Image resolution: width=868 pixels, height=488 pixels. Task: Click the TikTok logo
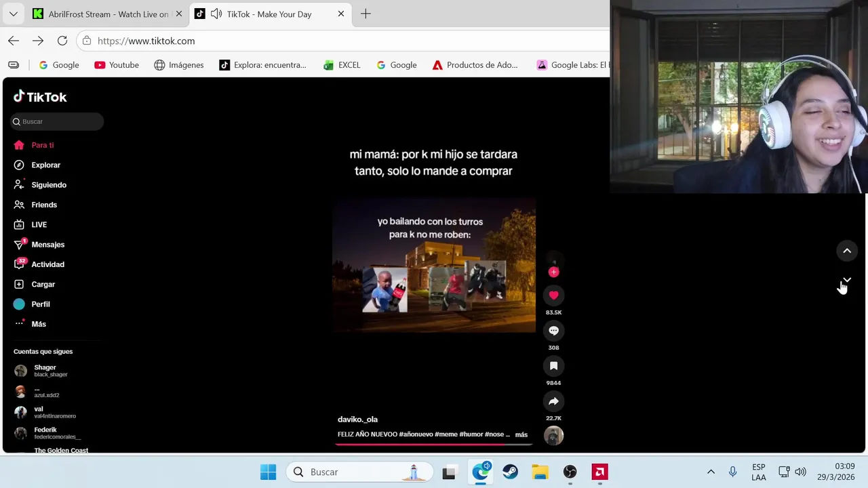click(40, 97)
